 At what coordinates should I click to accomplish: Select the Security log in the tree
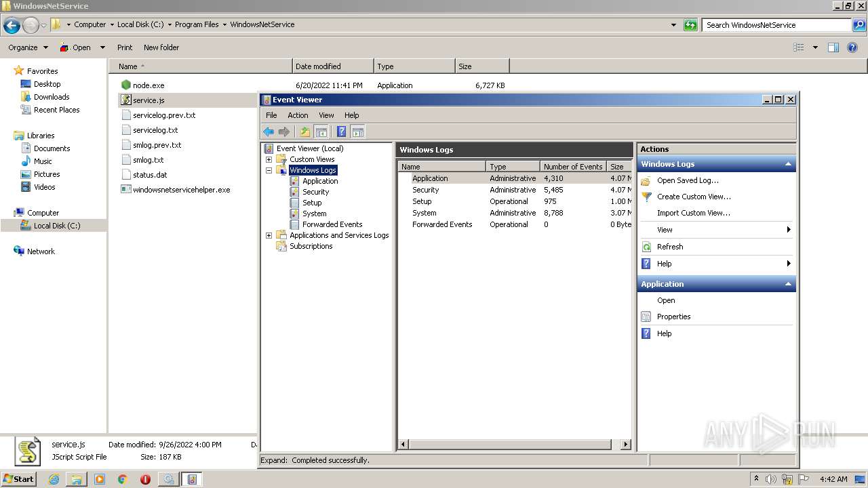coord(315,192)
